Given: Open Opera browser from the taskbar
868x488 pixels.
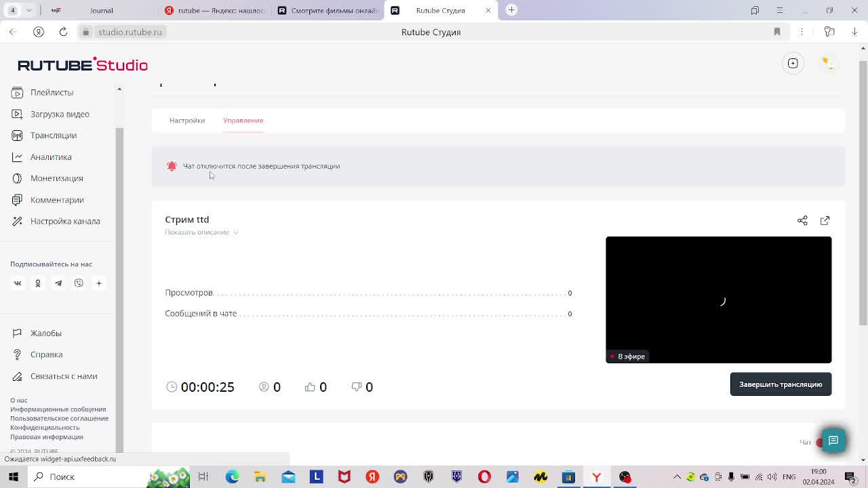Looking at the screenshot, I should [x=484, y=476].
